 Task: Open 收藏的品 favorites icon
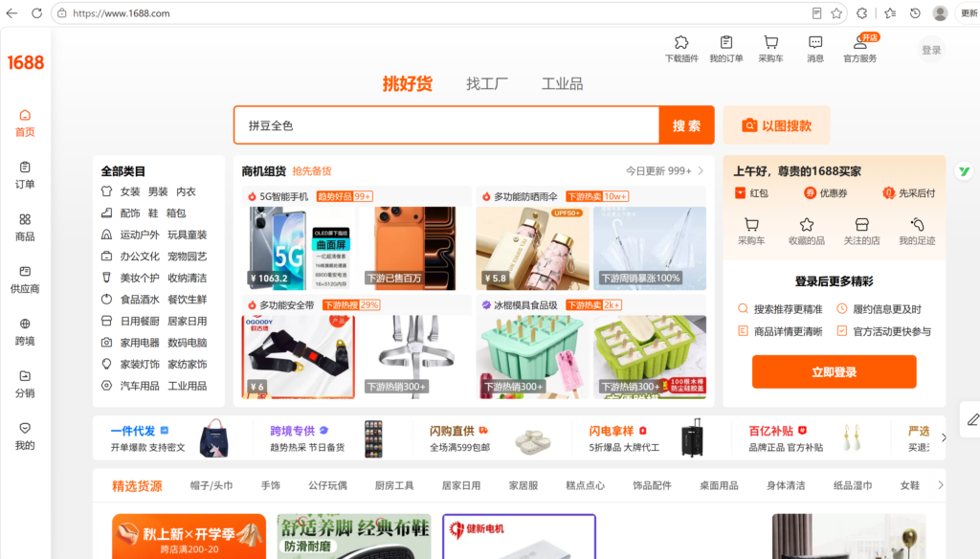[806, 232]
